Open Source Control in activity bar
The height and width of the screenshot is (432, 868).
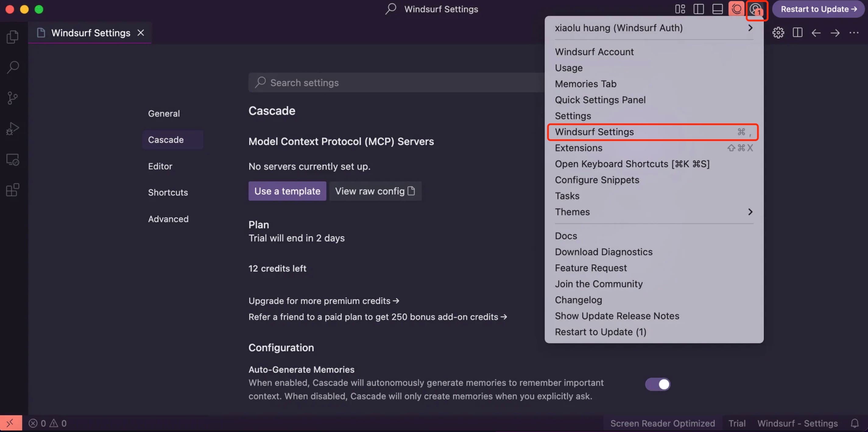pyautogui.click(x=12, y=98)
